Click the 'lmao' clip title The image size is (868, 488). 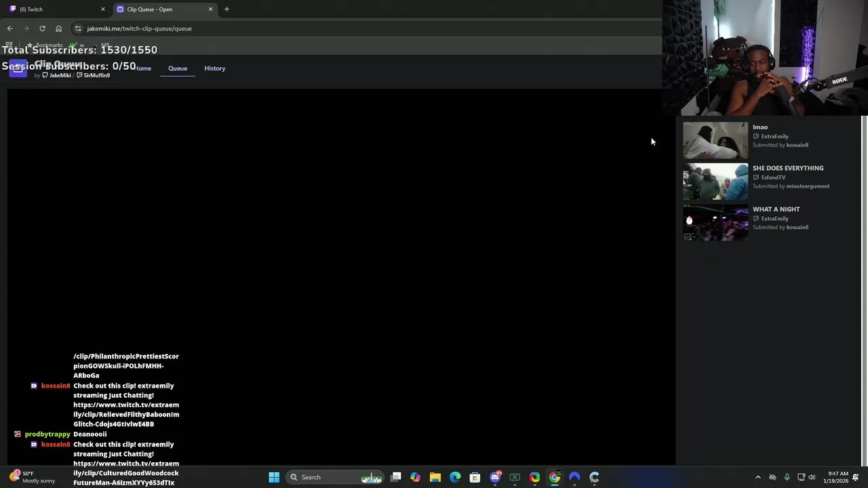pos(760,127)
